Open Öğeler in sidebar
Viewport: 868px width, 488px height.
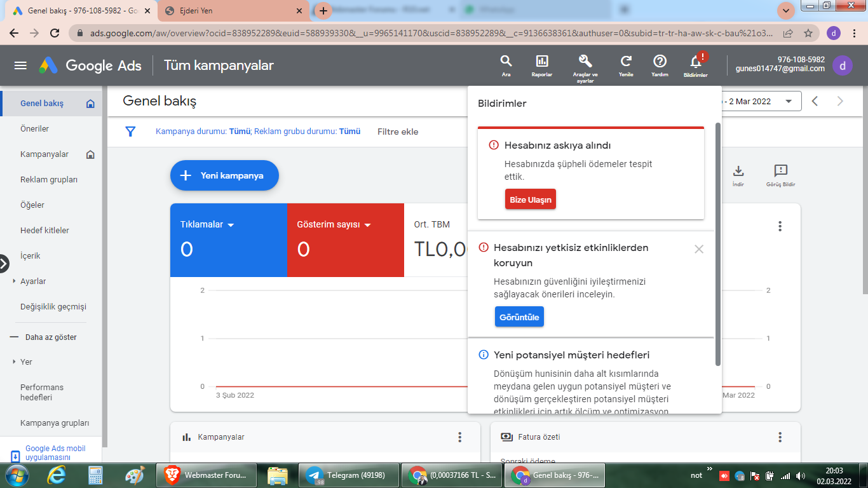(x=32, y=205)
